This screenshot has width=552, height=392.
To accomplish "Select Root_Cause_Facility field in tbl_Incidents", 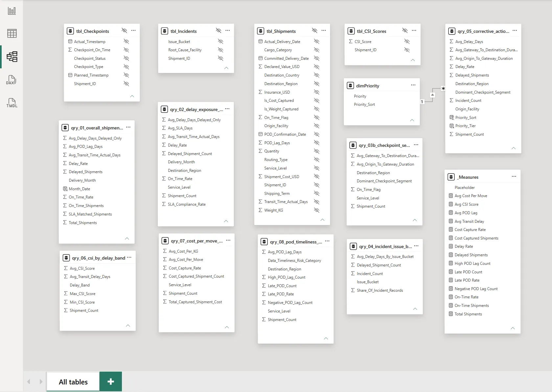I will [x=185, y=50].
